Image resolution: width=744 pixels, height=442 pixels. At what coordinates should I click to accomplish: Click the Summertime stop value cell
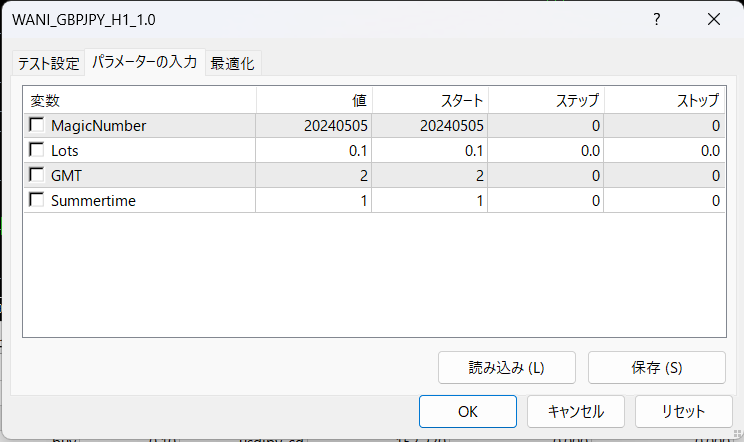tap(664, 201)
